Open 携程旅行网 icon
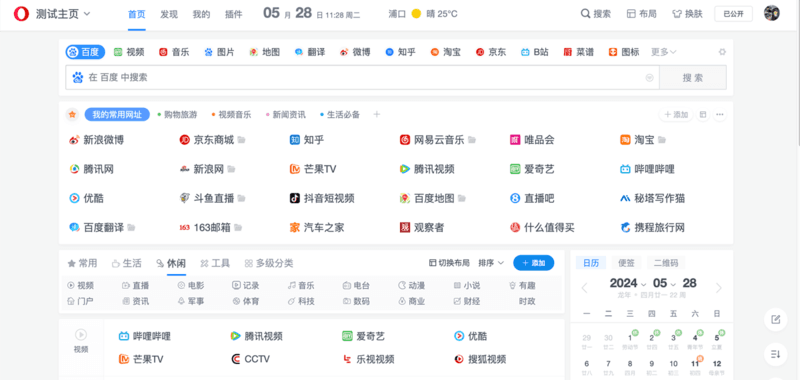 click(626, 227)
